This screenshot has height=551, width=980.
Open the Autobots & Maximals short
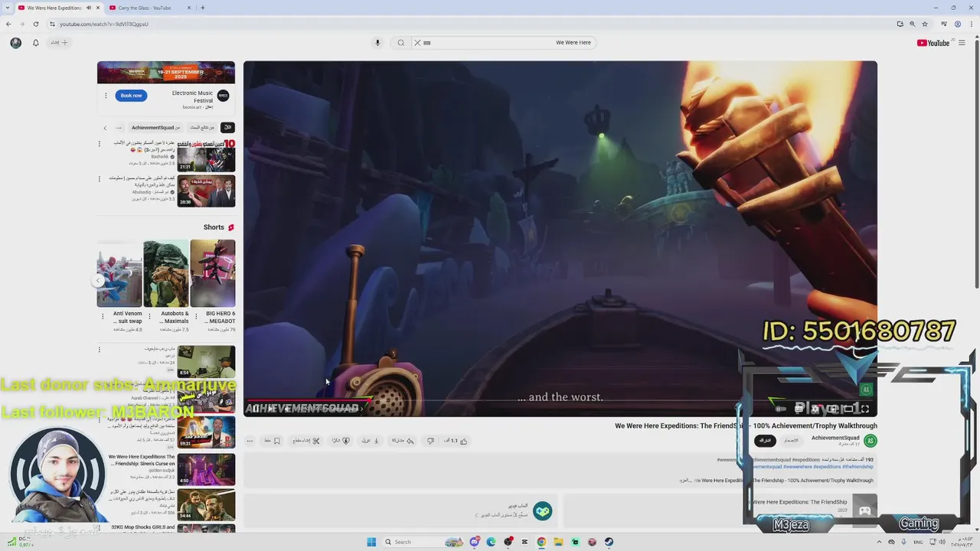click(x=166, y=273)
